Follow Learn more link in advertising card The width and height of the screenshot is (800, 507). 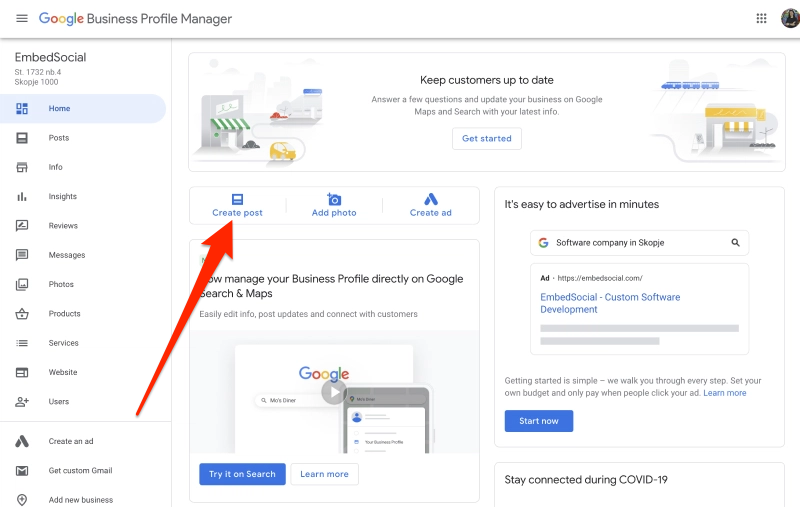(x=724, y=393)
